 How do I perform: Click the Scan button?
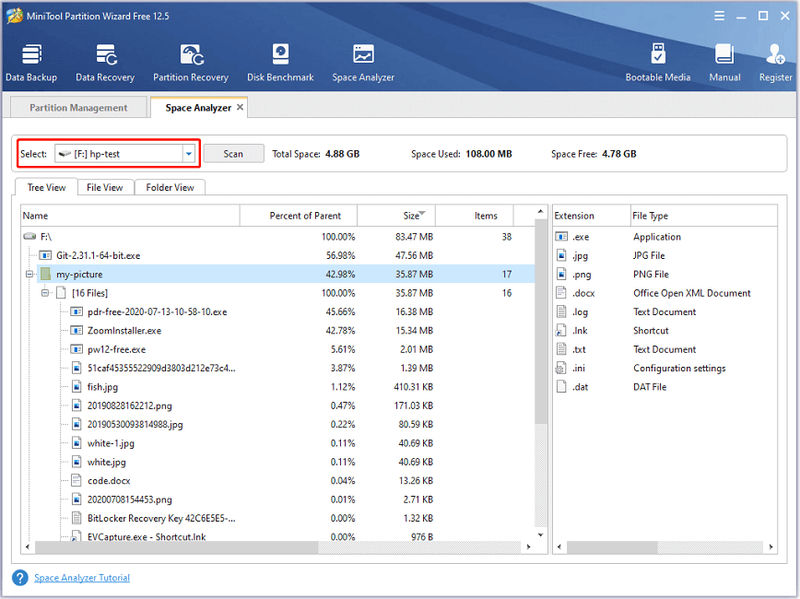[234, 154]
